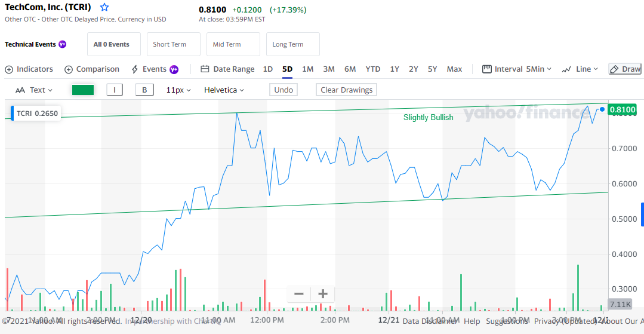Select the 5D range
Viewport: 644px width, 334px height.
click(x=287, y=69)
